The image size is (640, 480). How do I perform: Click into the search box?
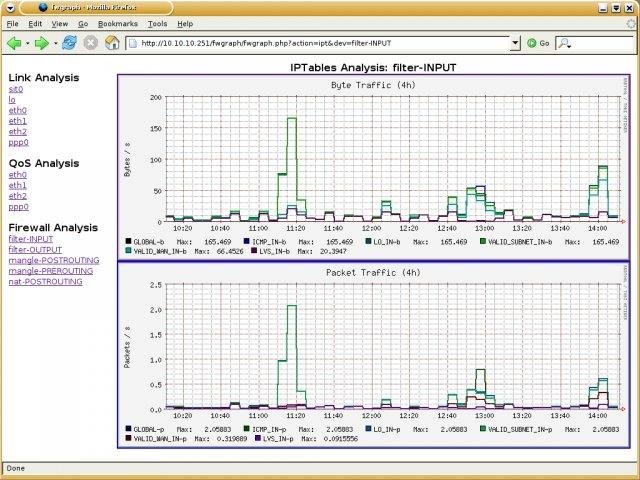tap(603, 43)
